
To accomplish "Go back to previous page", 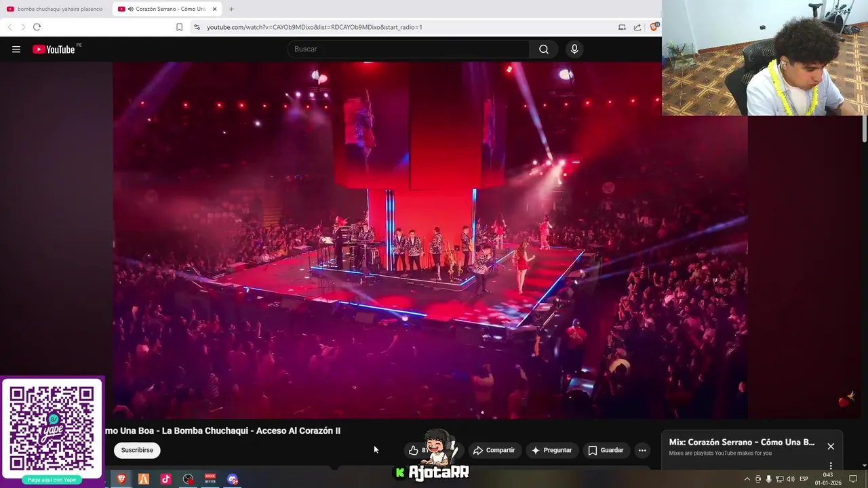I will 9,27.
